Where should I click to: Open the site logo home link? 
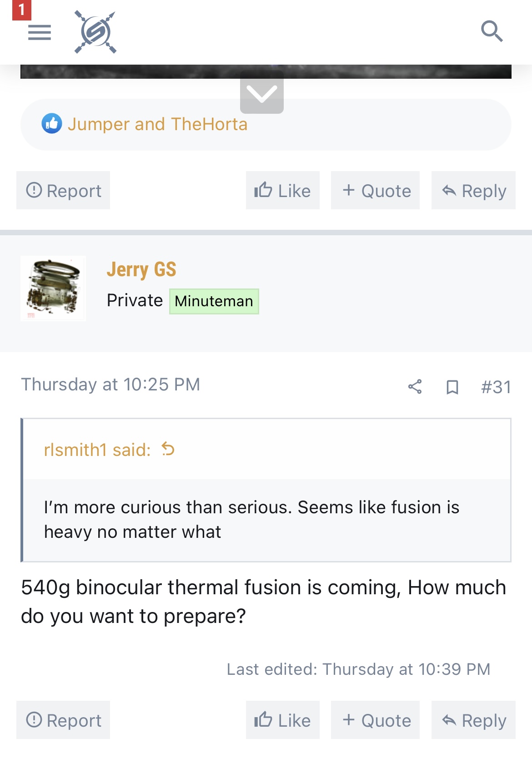[95, 32]
